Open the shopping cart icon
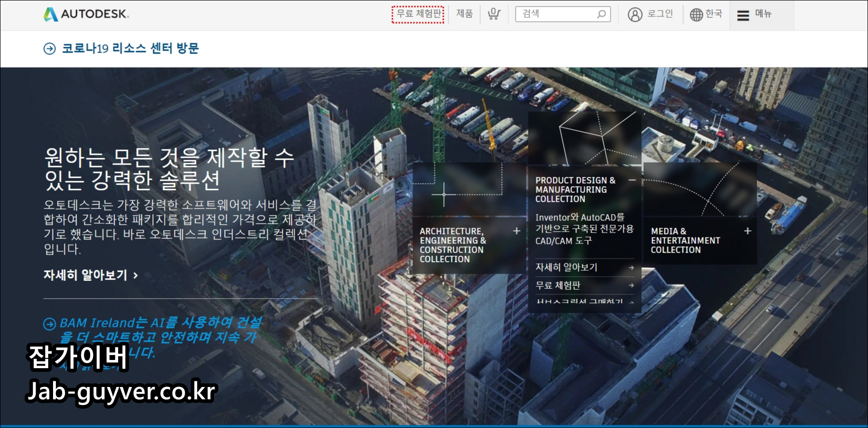This screenshot has width=868, height=428. (x=494, y=14)
